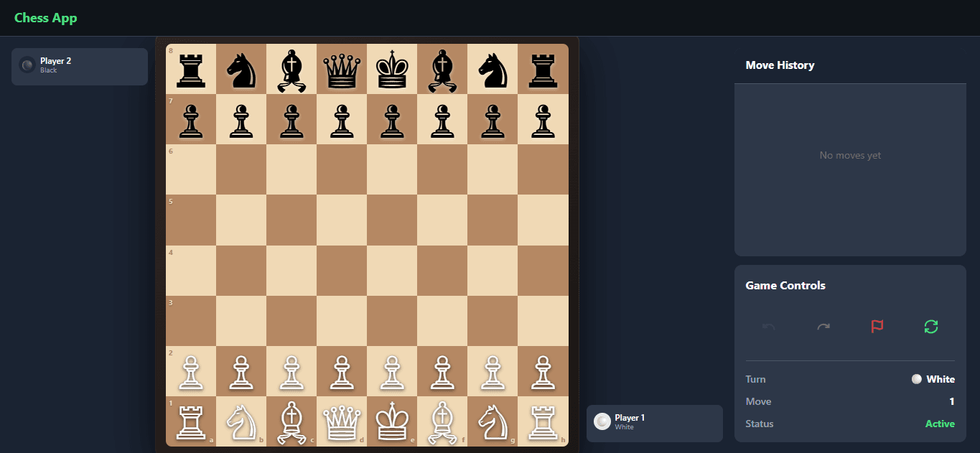980x453 pixels.
Task: Click the Chess App title
Action: (x=45, y=17)
